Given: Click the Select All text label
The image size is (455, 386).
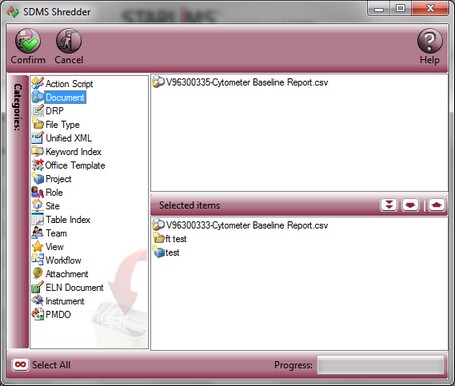Looking at the screenshot, I should point(51,365).
